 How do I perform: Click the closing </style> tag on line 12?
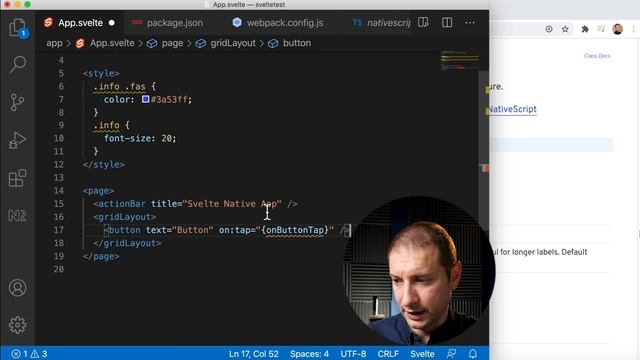[x=104, y=164]
